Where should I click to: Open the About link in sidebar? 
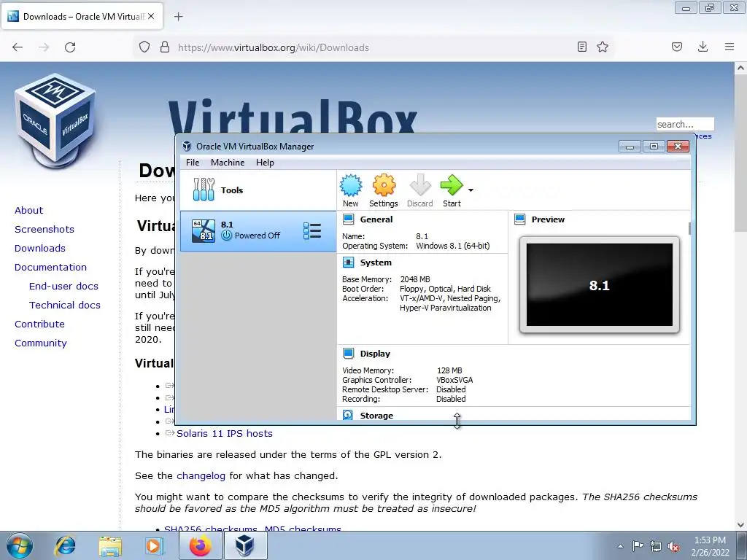pos(28,211)
